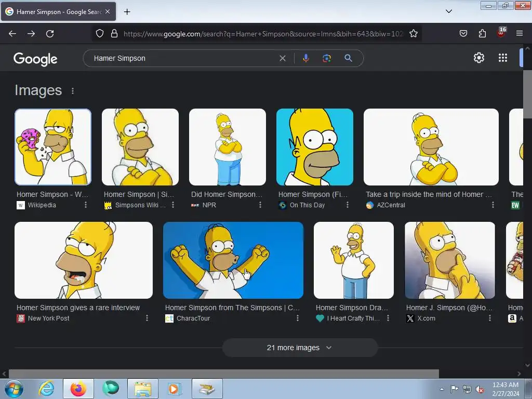Expand the 21 more images button
Screen dimensions: 532x399
pyautogui.click(x=300, y=348)
